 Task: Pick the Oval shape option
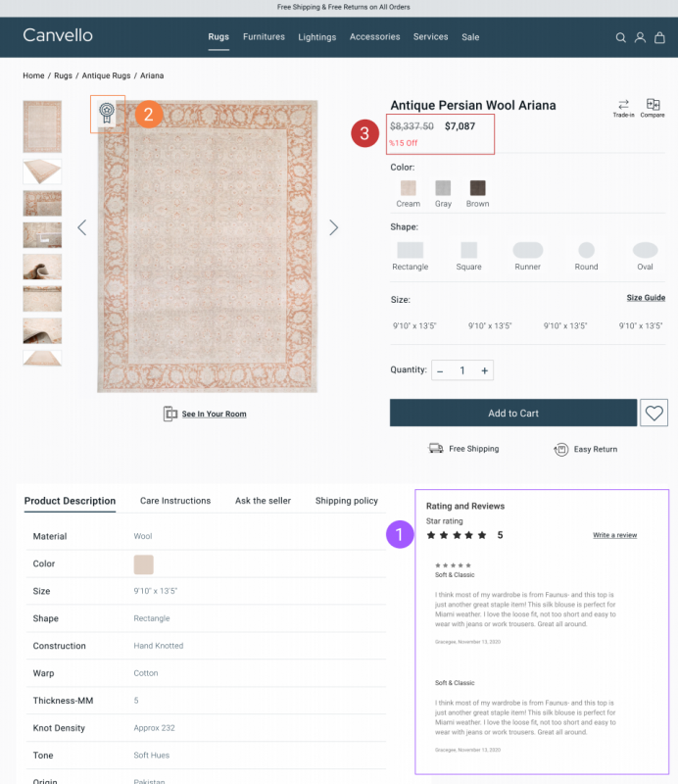coord(645,251)
